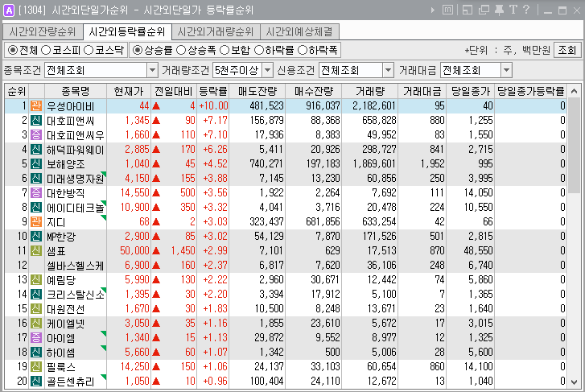
Task: Click the 신 badge beside MP한강
Action: tap(36, 237)
